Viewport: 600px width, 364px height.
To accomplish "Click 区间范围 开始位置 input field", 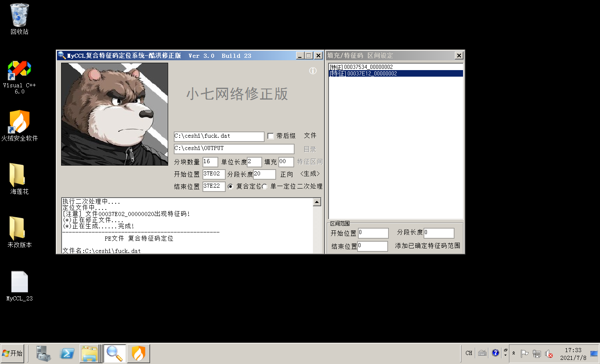I will click(x=373, y=233).
